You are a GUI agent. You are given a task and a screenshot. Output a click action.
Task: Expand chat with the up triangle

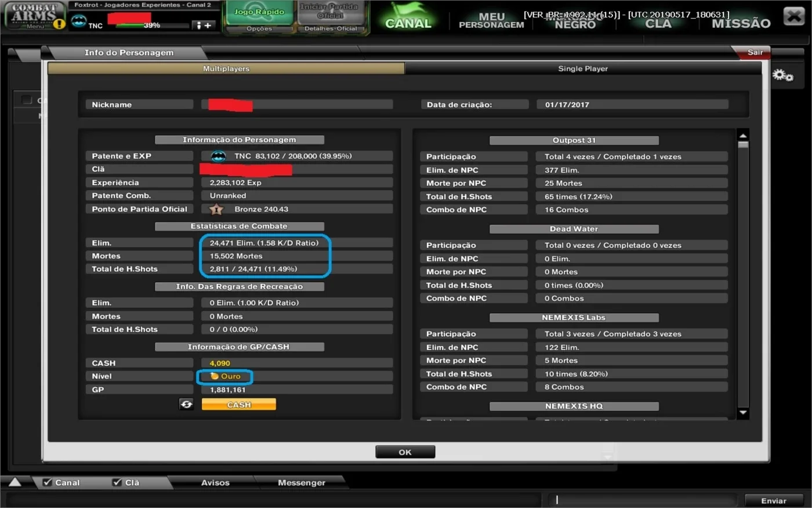pos(15,482)
